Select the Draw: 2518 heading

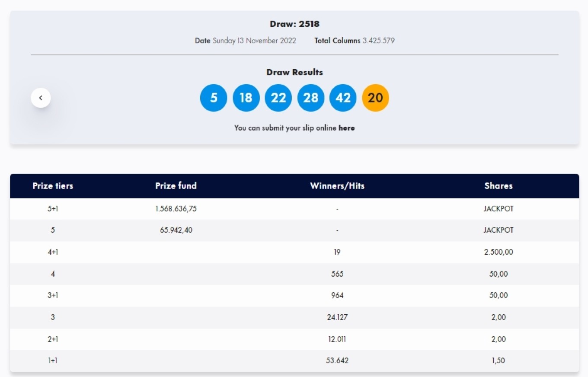294,24
